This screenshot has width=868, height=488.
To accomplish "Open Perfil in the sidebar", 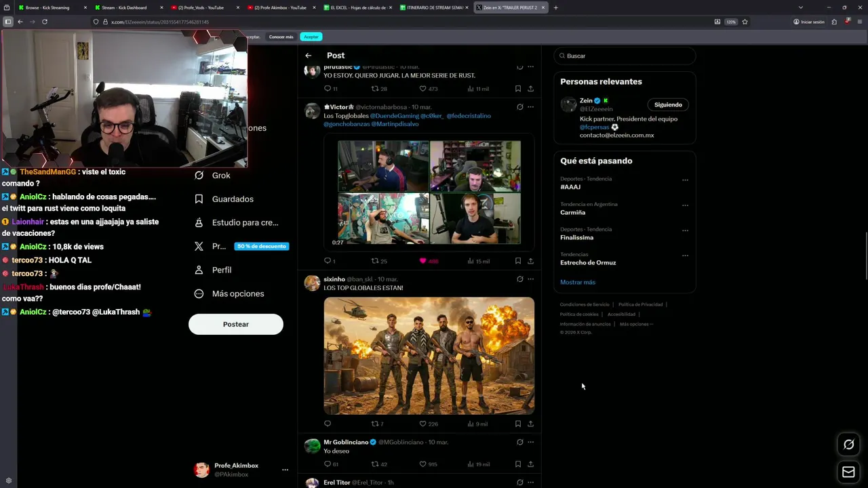I will tap(213, 270).
